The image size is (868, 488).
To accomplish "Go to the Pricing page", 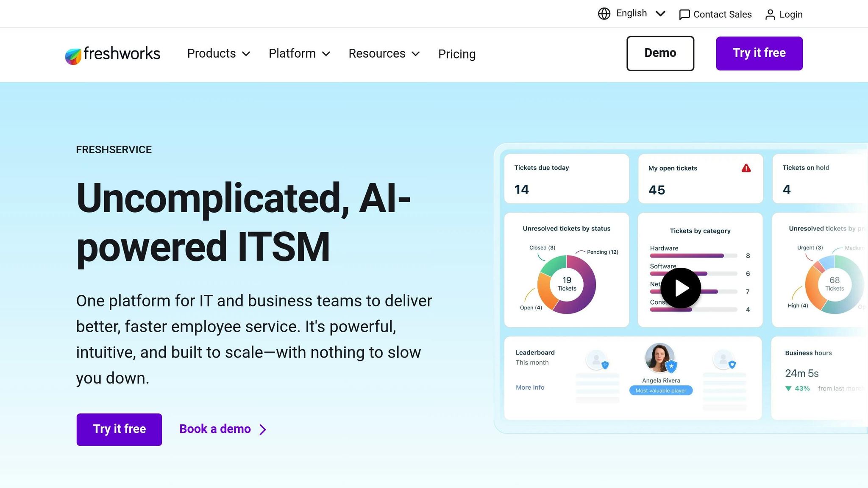I will click(457, 54).
